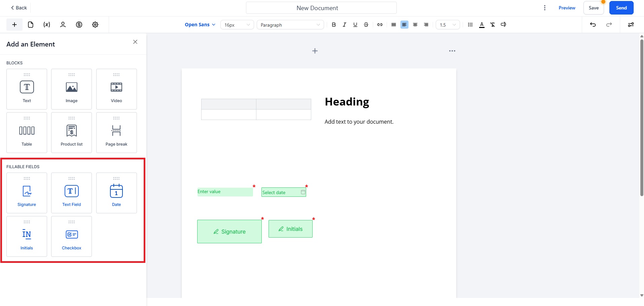Viewport: 644px width, 306px height.
Task: Select the Product list block element
Action: pyautogui.click(x=71, y=132)
